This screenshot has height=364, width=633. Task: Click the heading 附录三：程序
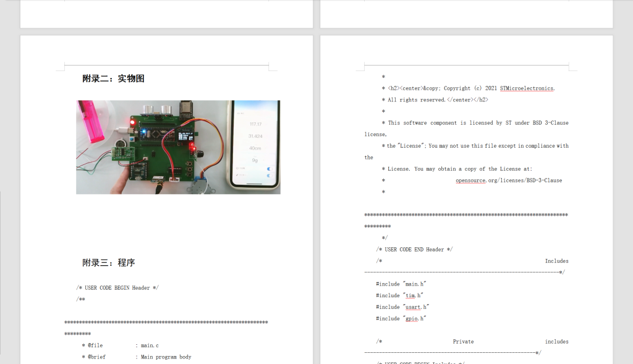click(x=109, y=263)
